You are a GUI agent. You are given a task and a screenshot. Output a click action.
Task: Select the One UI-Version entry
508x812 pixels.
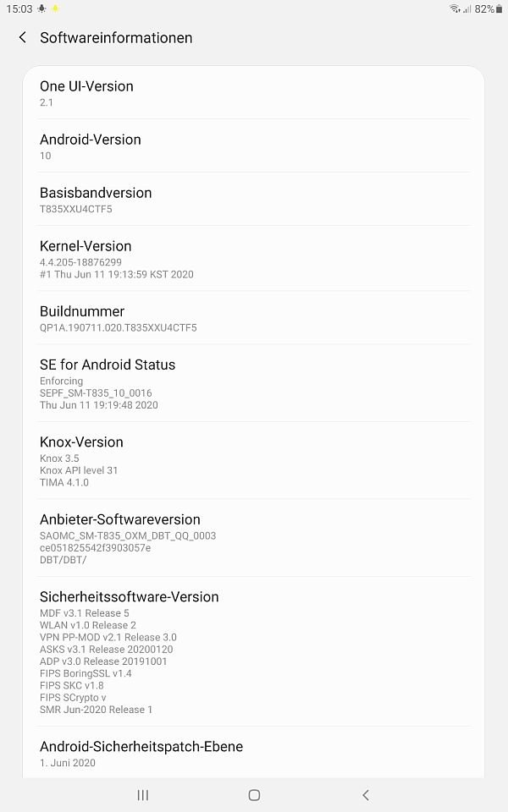tap(253, 93)
